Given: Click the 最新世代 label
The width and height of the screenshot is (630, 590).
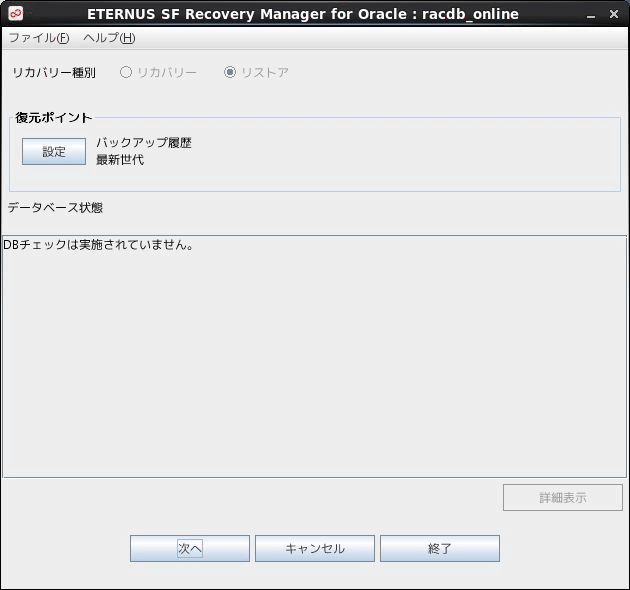Looking at the screenshot, I should pyautogui.click(x=120, y=160).
